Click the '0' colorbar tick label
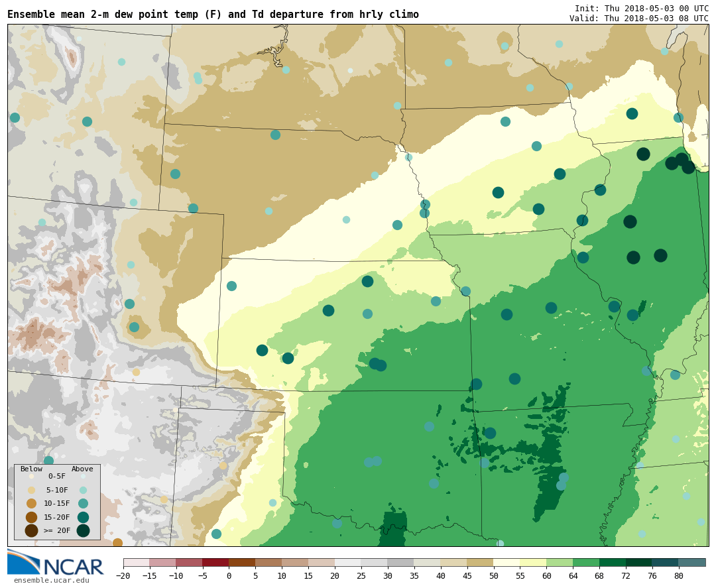The width and height of the screenshot is (716, 588). point(229,575)
